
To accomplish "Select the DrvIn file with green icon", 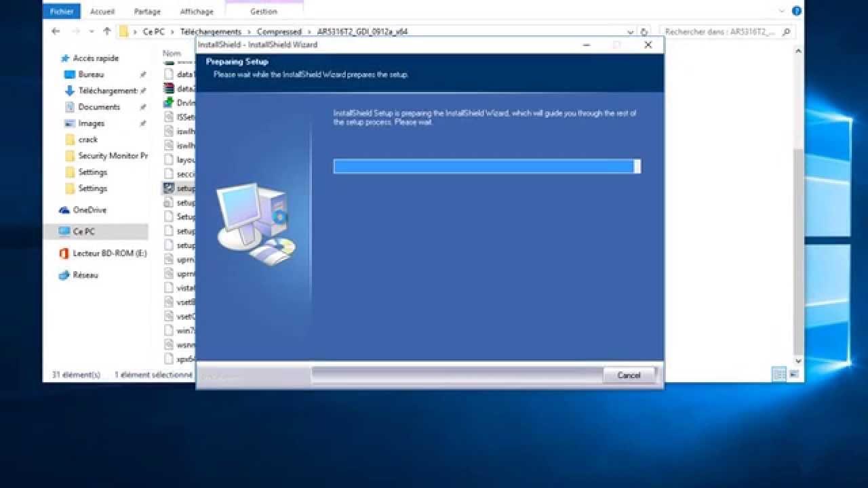I will (180, 103).
